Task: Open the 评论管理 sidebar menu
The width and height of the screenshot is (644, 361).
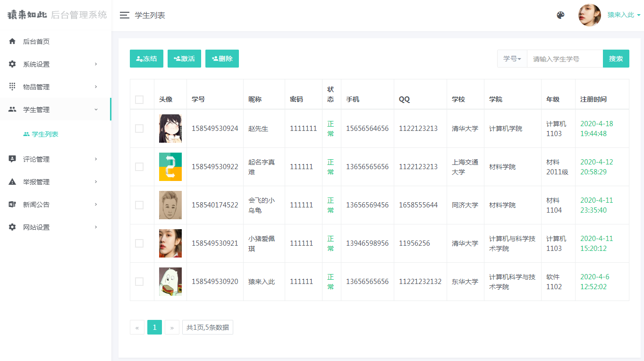Action: (56, 159)
